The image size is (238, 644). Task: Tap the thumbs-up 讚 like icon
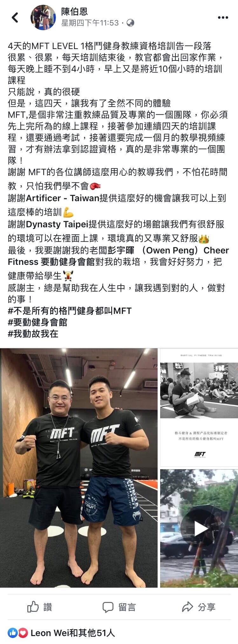(33, 607)
